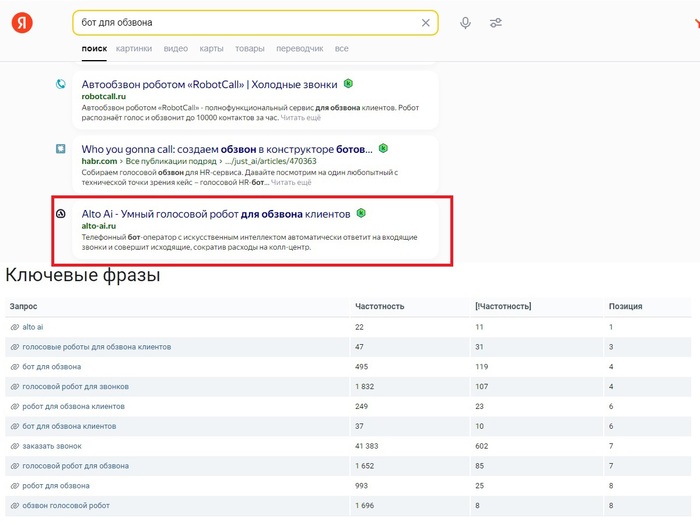Click the RobotCall result favicon
Screen dimensions: 700x525
(61, 85)
